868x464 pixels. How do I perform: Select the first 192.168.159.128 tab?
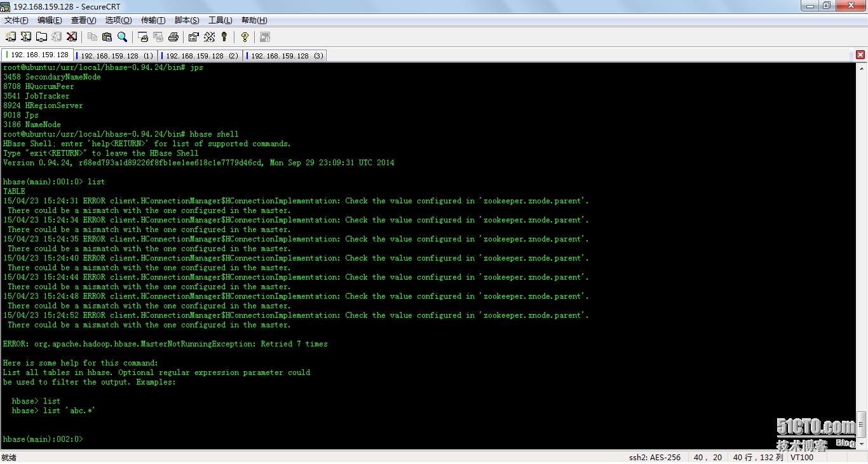point(37,55)
